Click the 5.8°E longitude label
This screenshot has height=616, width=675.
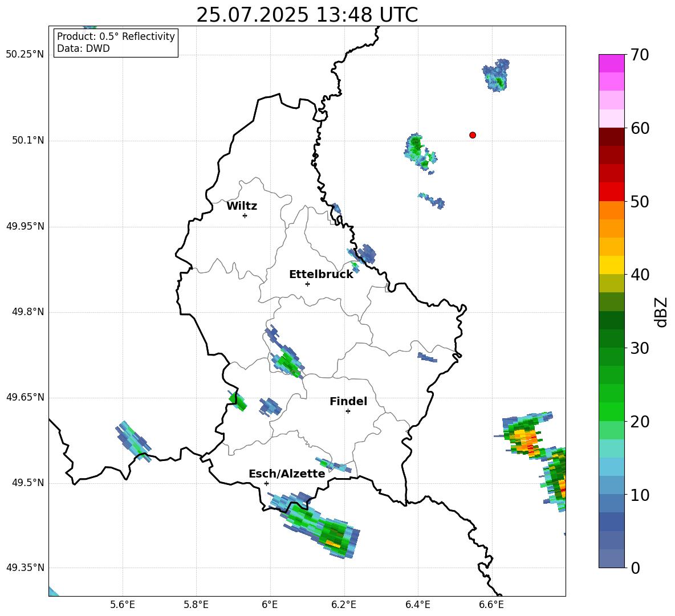[196, 605]
